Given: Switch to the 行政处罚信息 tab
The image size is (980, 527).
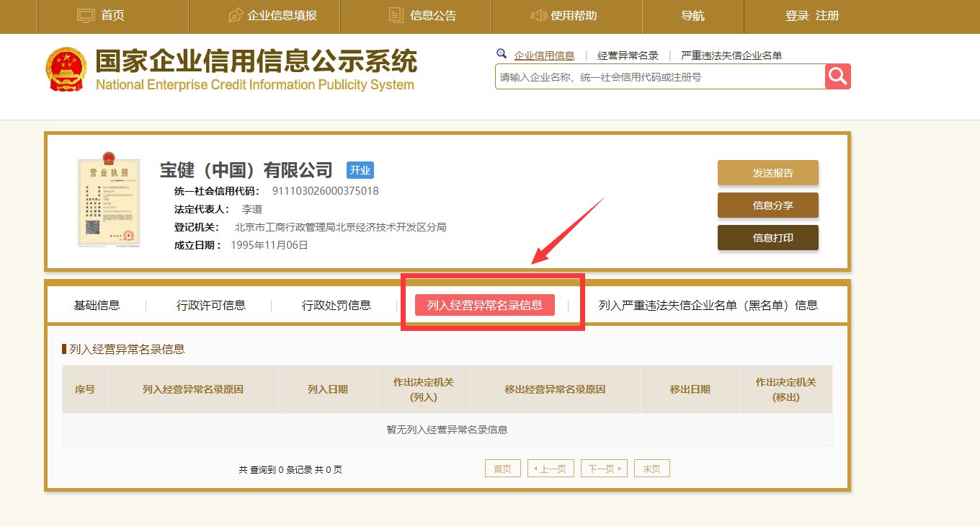Looking at the screenshot, I should [x=336, y=305].
